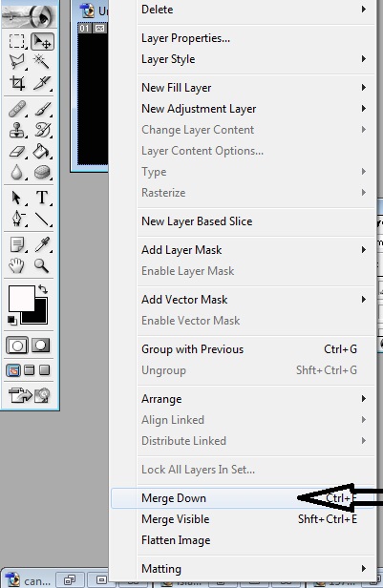The width and height of the screenshot is (383, 588).
Task: Choose the Crop tool
Action: pyautogui.click(x=17, y=83)
